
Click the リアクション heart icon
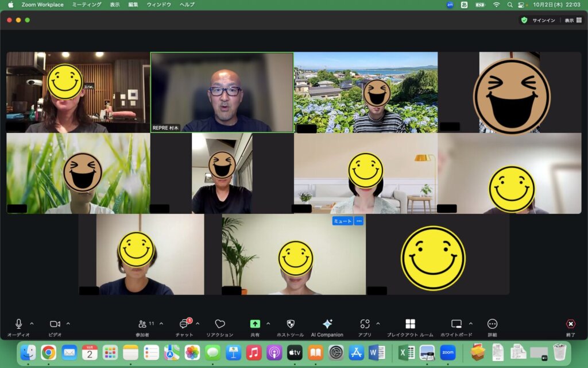click(219, 324)
